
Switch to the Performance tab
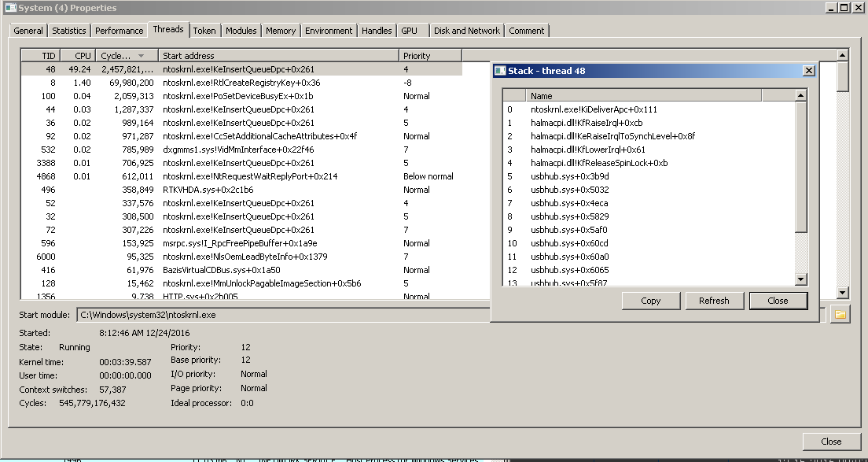point(119,31)
